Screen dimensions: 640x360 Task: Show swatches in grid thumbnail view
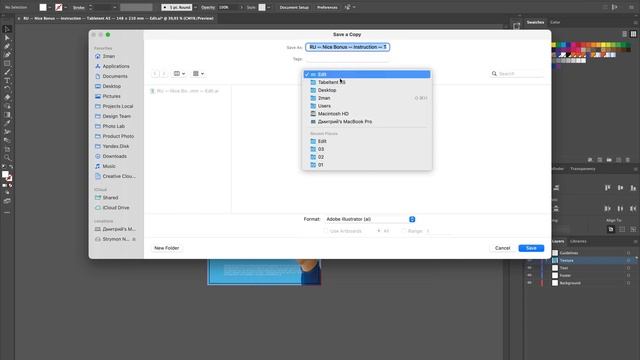click(633, 34)
